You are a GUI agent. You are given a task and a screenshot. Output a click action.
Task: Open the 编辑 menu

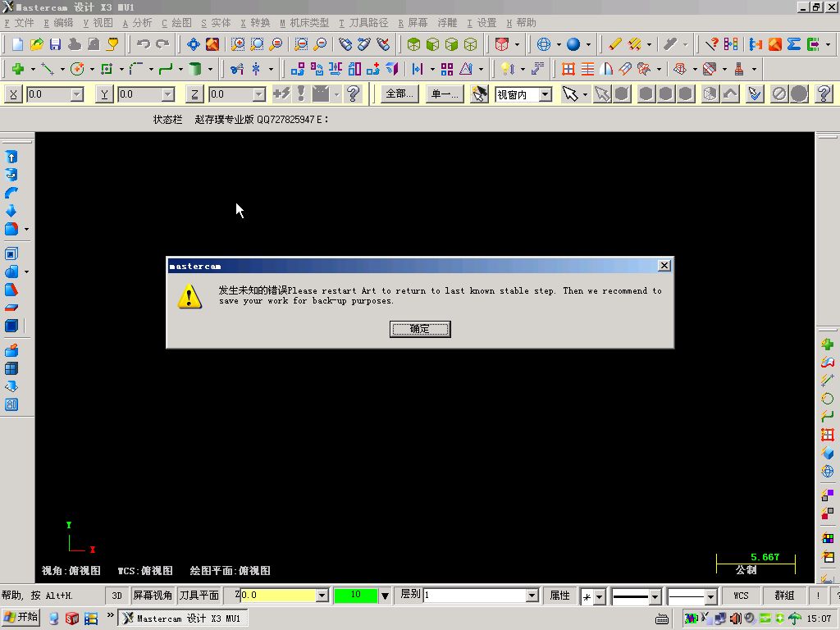click(x=58, y=22)
